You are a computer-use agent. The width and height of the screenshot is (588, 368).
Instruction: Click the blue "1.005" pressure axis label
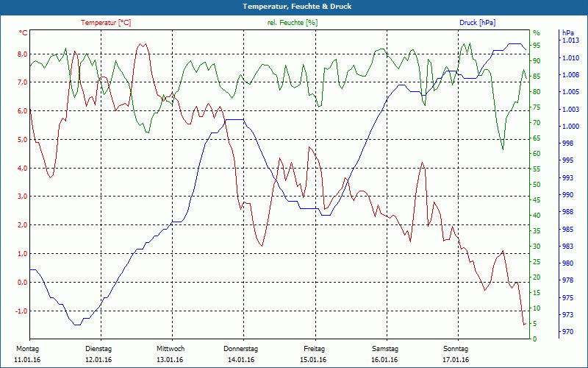(x=570, y=92)
